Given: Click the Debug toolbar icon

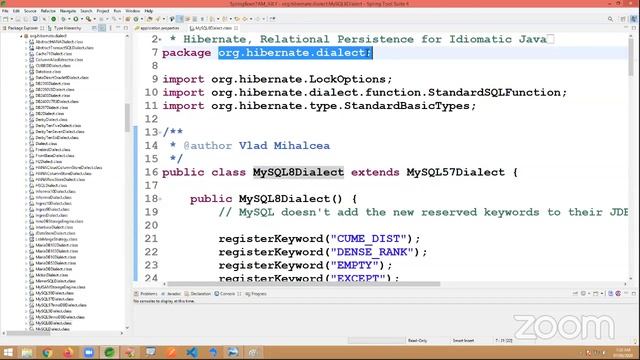Looking at the screenshot, I should click(x=63, y=19).
